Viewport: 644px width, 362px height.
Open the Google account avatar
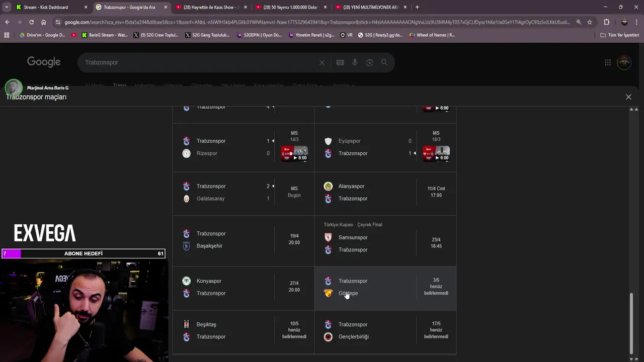click(624, 62)
